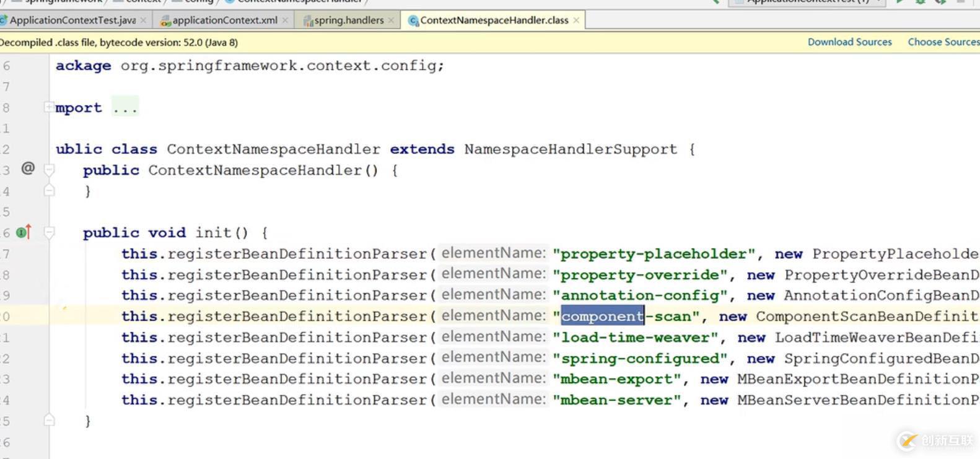Click the folded import ellipsis
980x459 pixels.
pyautogui.click(x=125, y=108)
